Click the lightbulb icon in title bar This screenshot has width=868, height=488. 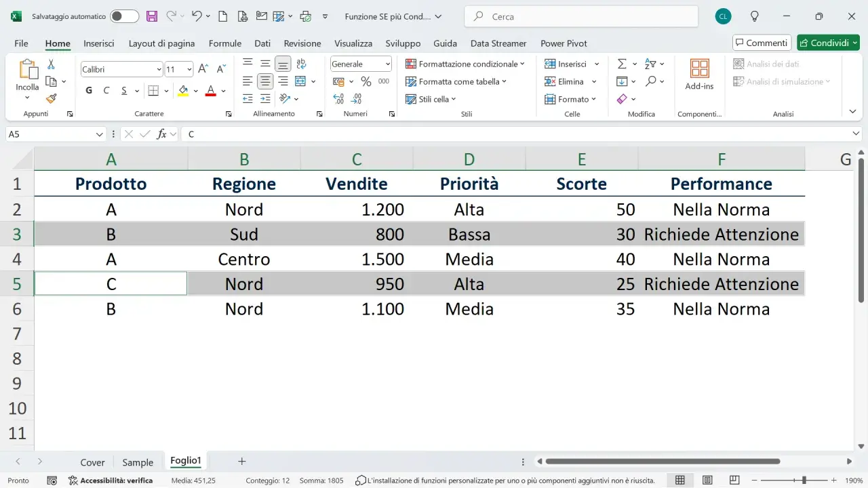754,16
